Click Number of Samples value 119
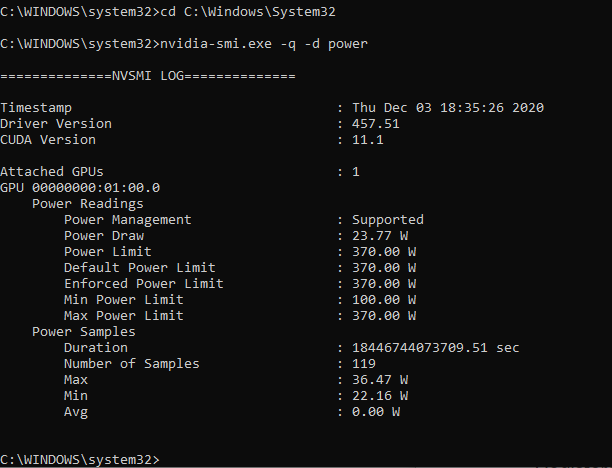This screenshot has height=468, width=612. 364,364
